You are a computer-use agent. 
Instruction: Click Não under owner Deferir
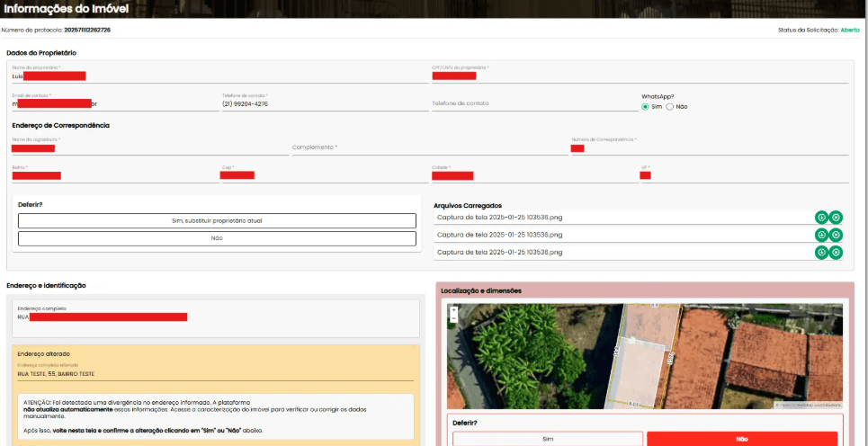(x=217, y=238)
